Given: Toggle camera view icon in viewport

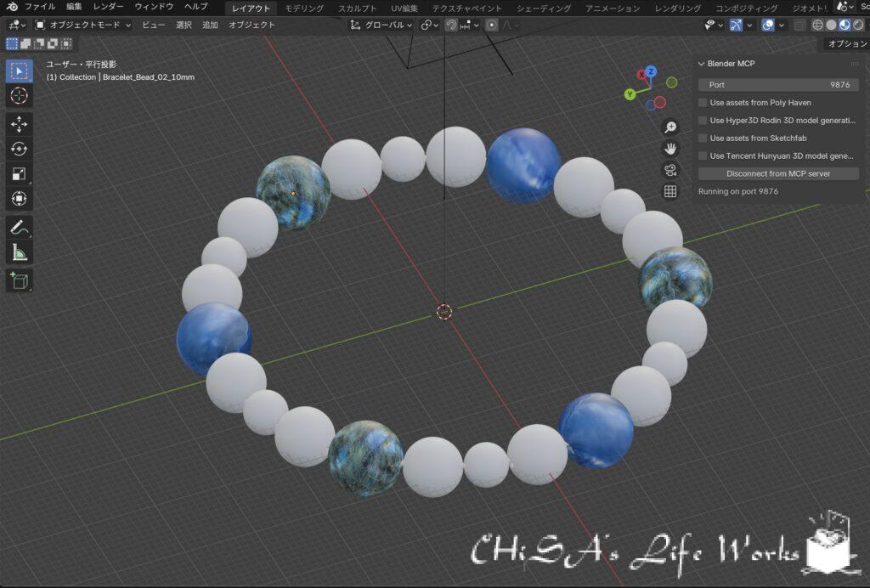Looking at the screenshot, I should [x=670, y=170].
